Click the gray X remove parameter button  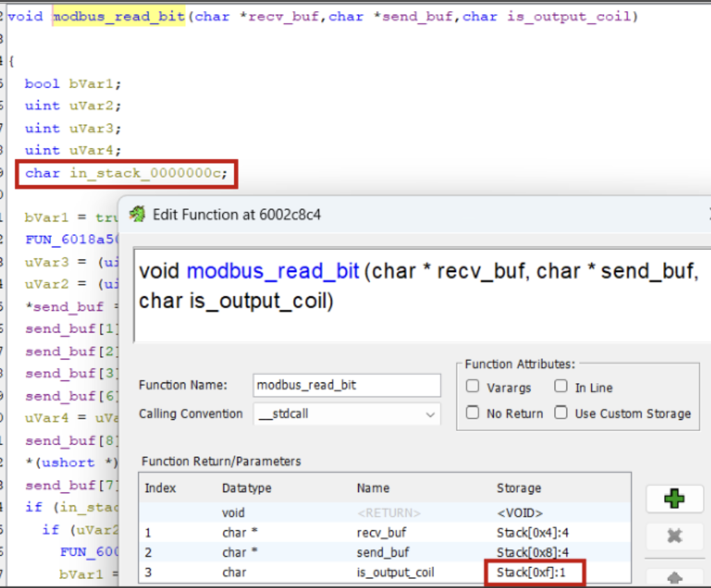674,537
